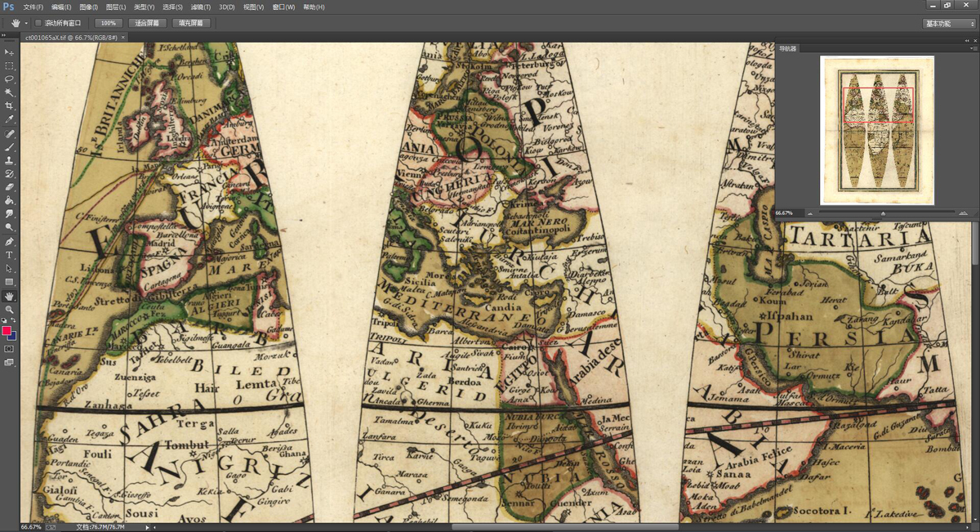
Task: Open the 文件(F) menu
Action: 33,7
